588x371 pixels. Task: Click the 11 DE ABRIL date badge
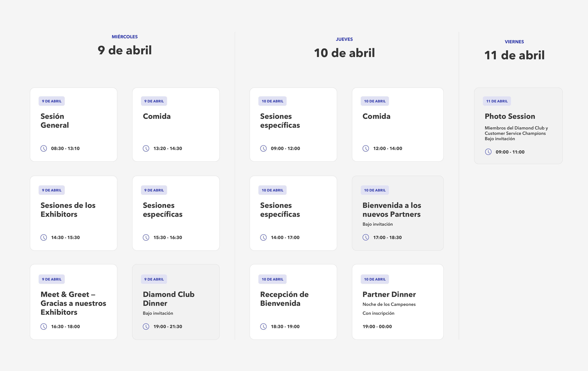tap(497, 101)
